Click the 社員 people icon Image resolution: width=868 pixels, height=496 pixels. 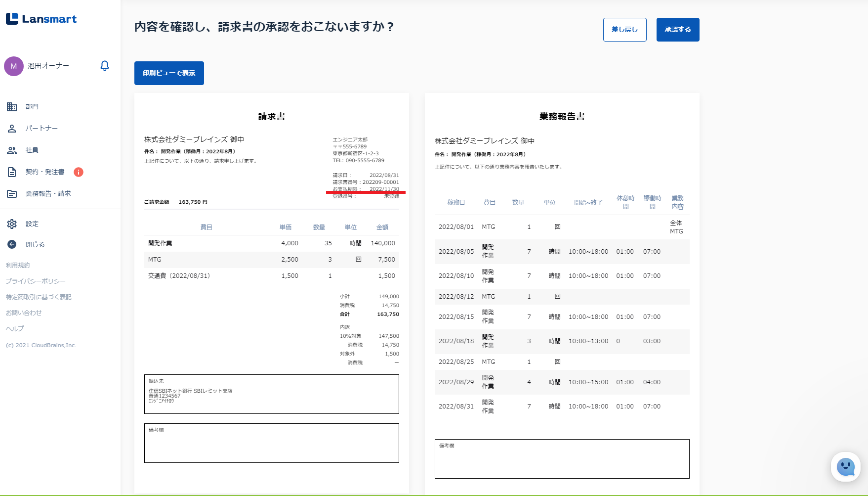coord(12,150)
